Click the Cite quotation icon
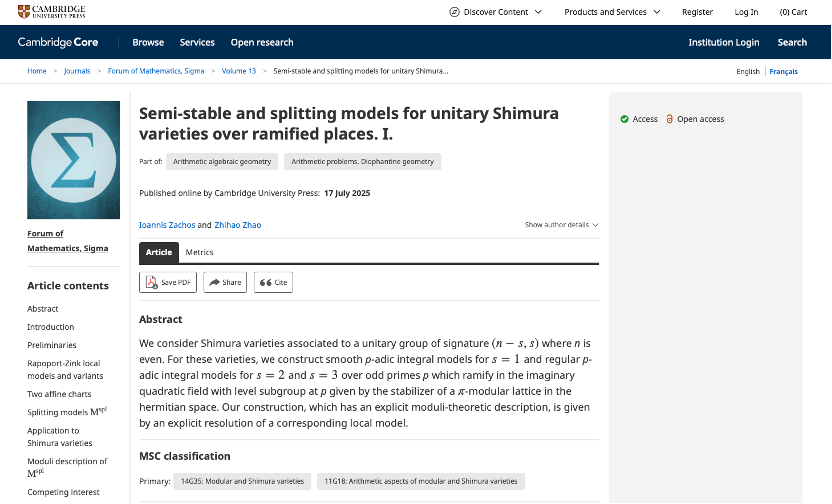The height and width of the screenshot is (504, 832). pos(265,283)
